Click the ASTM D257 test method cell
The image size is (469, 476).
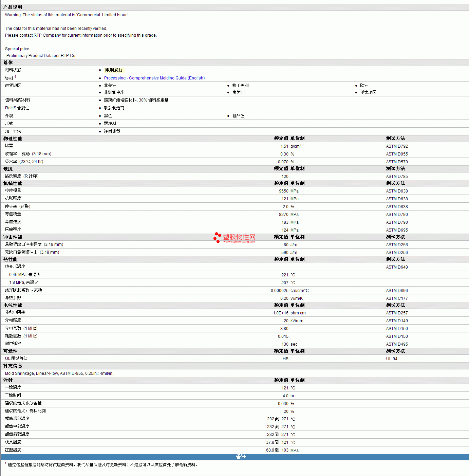(x=397, y=313)
